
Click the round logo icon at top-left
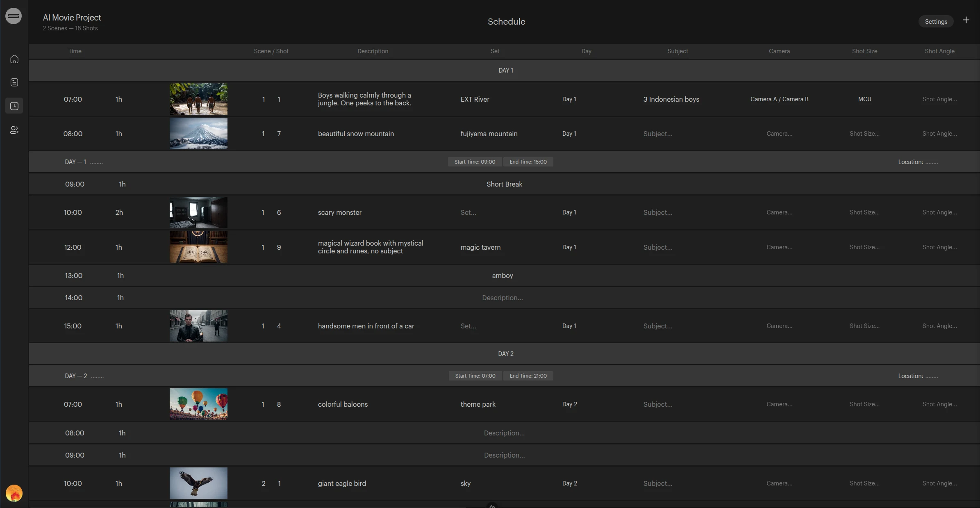tap(14, 16)
